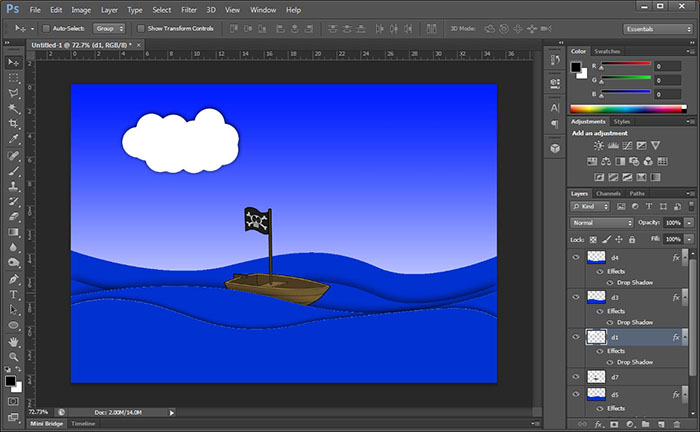
Task: Open the Timeline panel
Action: [83, 425]
